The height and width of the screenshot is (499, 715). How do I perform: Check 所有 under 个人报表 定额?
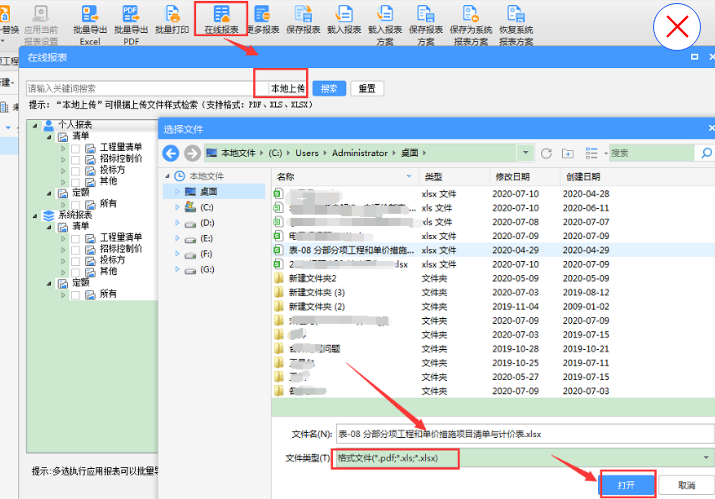76,205
